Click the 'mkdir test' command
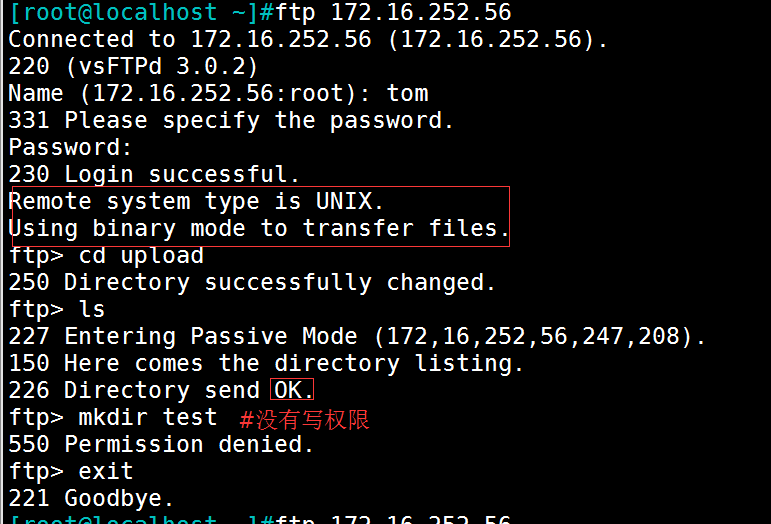The image size is (771, 524). tap(148, 417)
